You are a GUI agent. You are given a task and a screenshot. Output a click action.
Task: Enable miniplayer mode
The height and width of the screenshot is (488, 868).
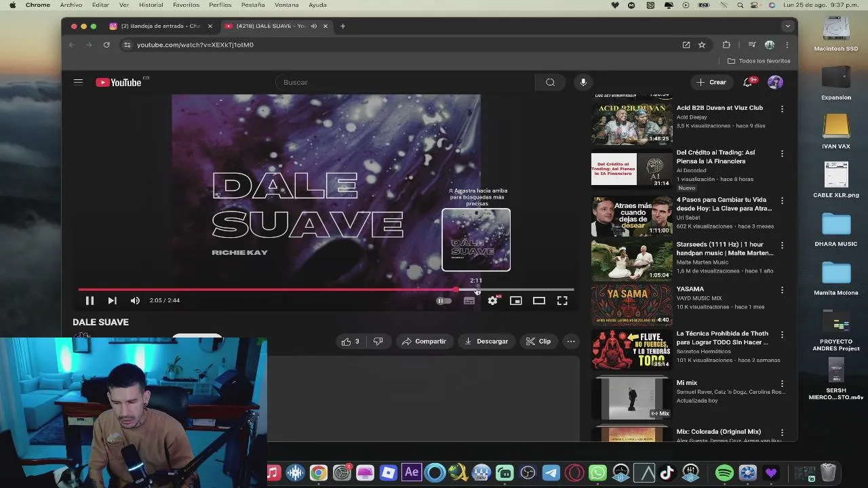[516, 300]
